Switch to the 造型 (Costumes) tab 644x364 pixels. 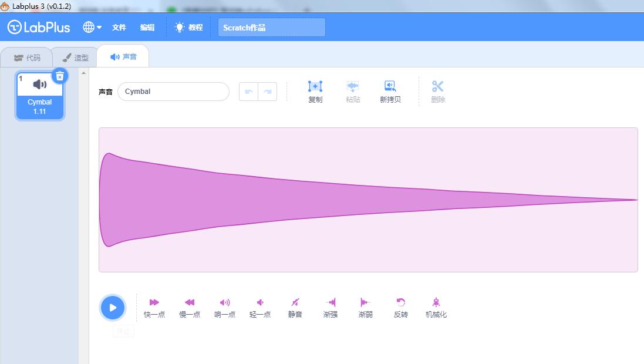click(x=75, y=58)
